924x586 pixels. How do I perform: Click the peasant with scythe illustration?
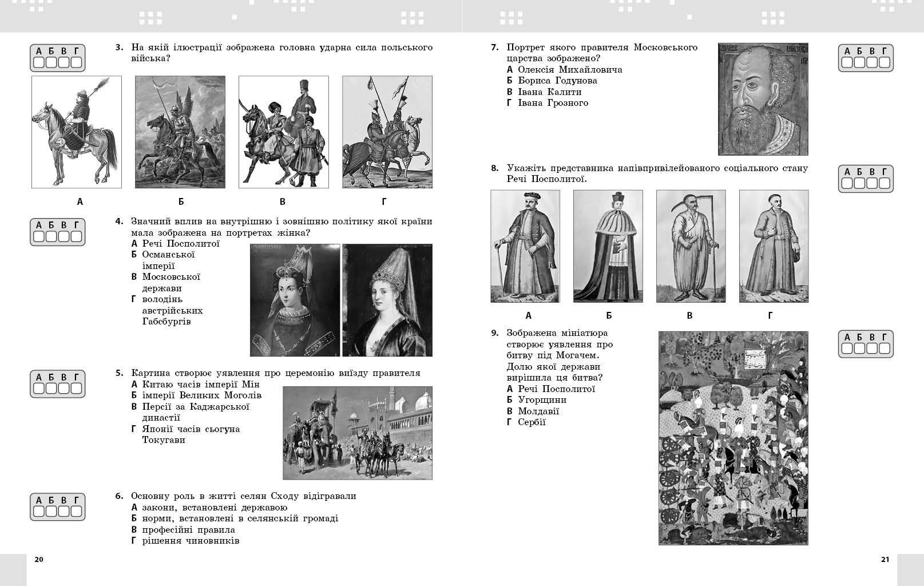pyautogui.click(x=691, y=246)
